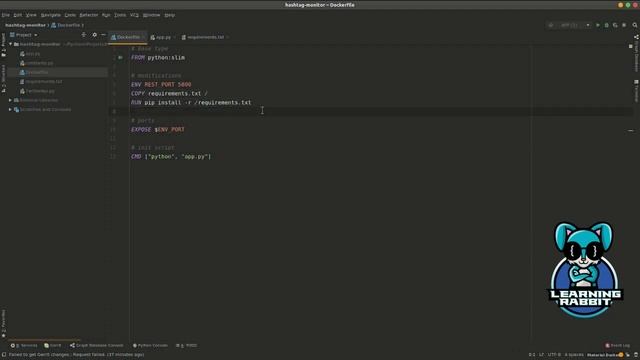This screenshot has width=640, height=360.
Task: Open Project panel settings gear
Action: coord(95,35)
